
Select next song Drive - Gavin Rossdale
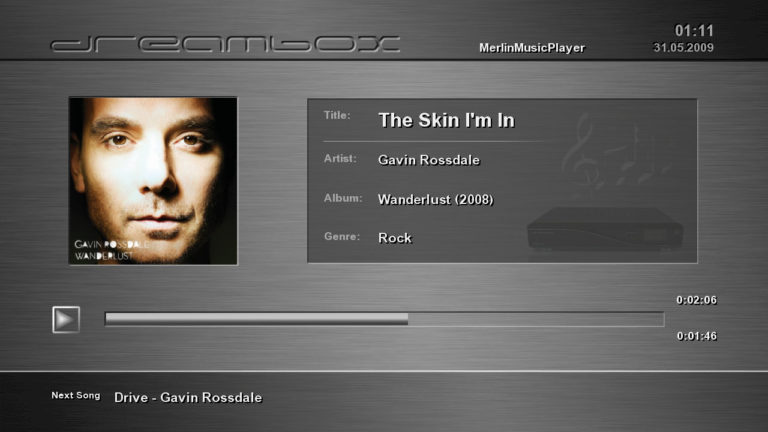[188, 398]
